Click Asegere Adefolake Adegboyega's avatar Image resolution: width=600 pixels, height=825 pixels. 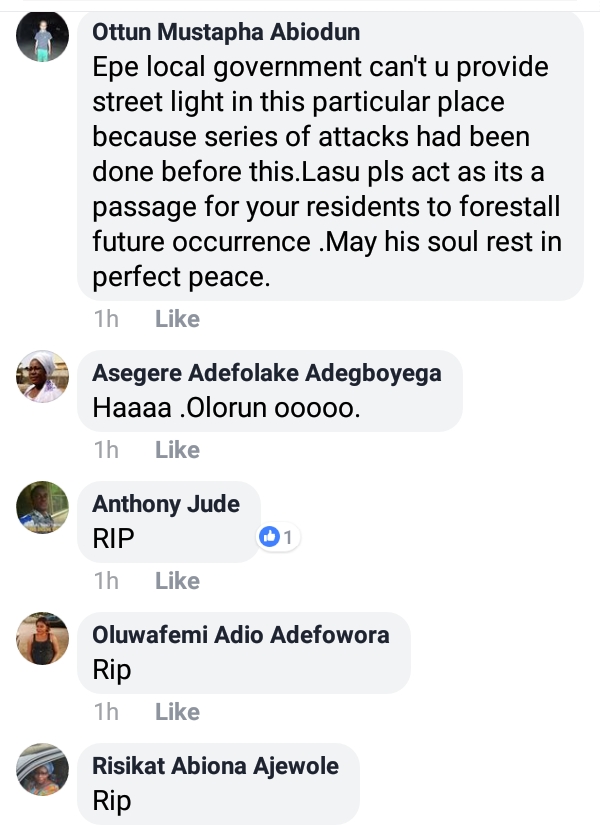tap(43, 377)
